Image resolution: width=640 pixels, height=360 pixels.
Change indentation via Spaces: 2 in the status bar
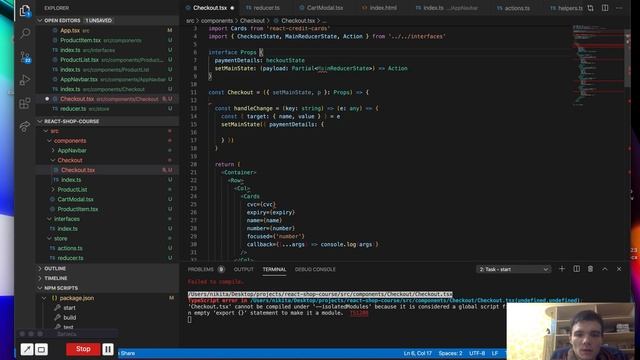[450, 353]
